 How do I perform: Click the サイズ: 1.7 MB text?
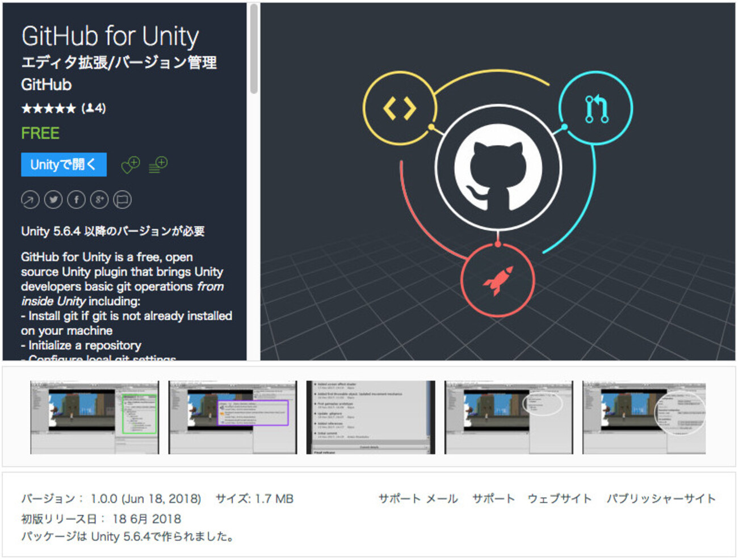click(254, 499)
